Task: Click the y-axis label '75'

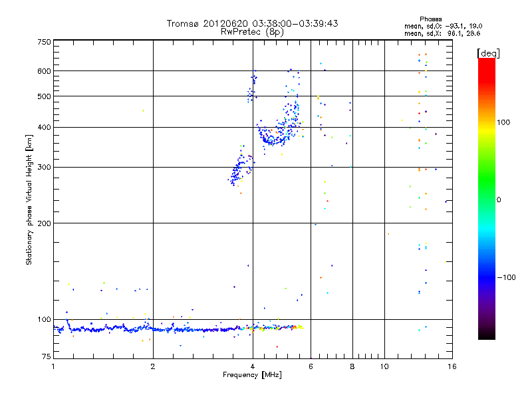Action: pos(47,356)
